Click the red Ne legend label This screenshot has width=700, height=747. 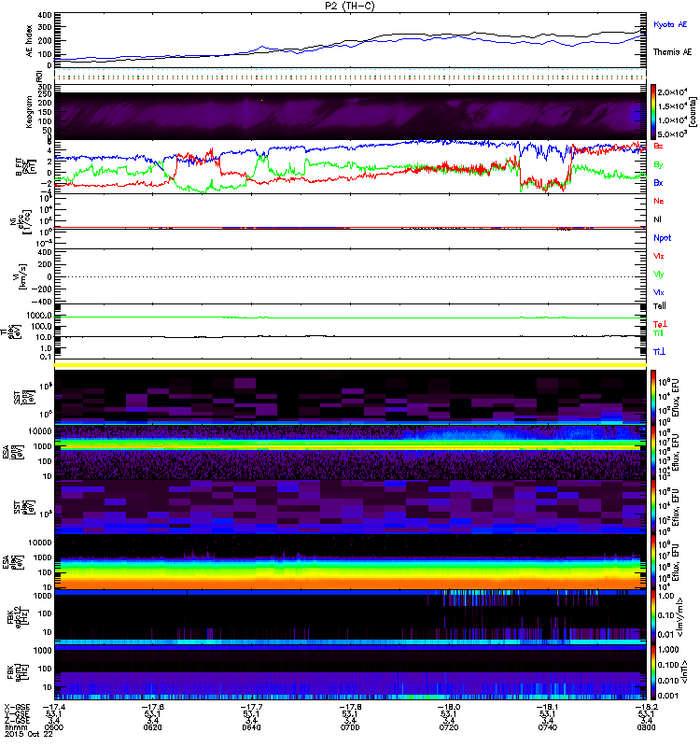pyautogui.click(x=659, y=201)
